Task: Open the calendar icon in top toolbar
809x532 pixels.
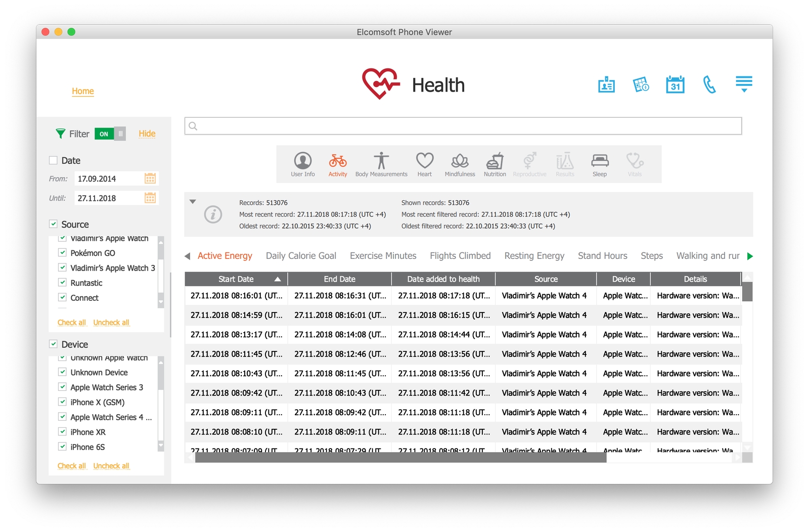Action: coord(675,85)
